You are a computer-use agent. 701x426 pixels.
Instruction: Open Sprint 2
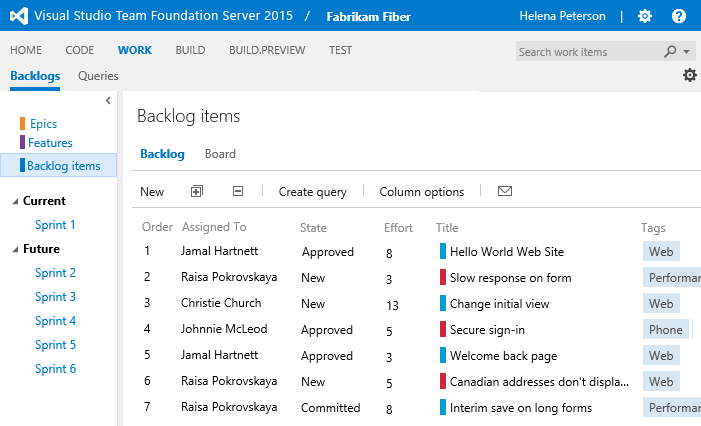[55, 273]
